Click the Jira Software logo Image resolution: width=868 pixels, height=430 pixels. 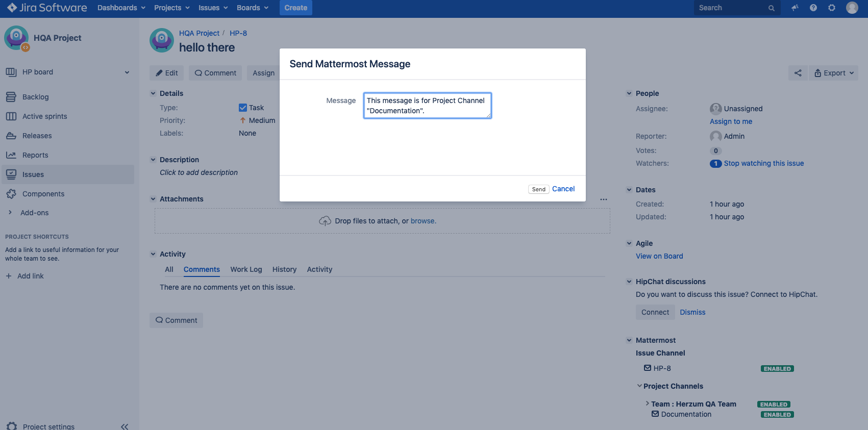pyautogui.click(x=47, y=8)
